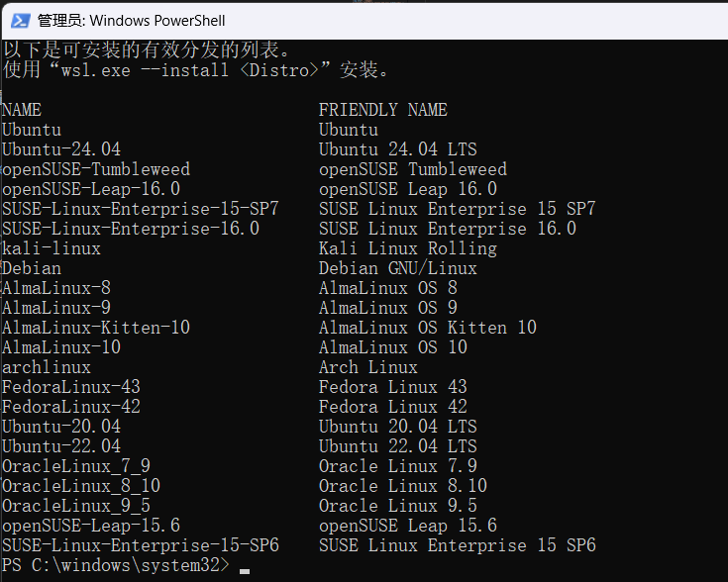Click 'FedoraLinux-43' in the NAME column
728x582 pixels.
point(71,387)
